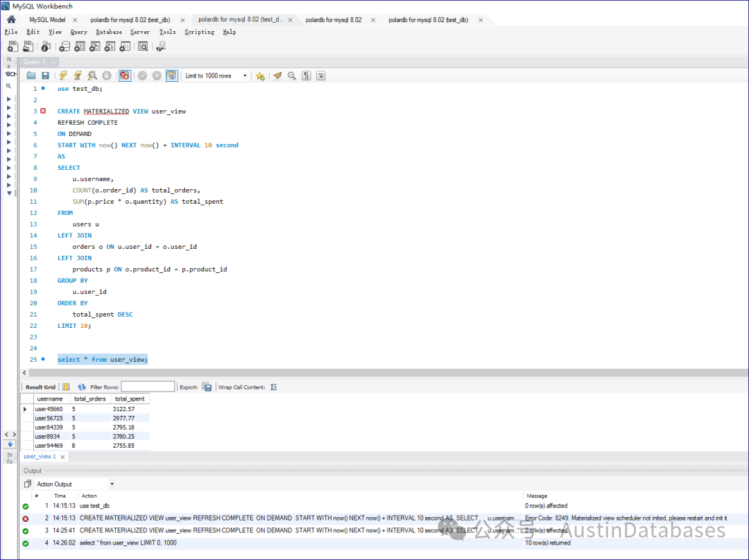Open the Limit to 1000 rows dropdown

[216, 76]
